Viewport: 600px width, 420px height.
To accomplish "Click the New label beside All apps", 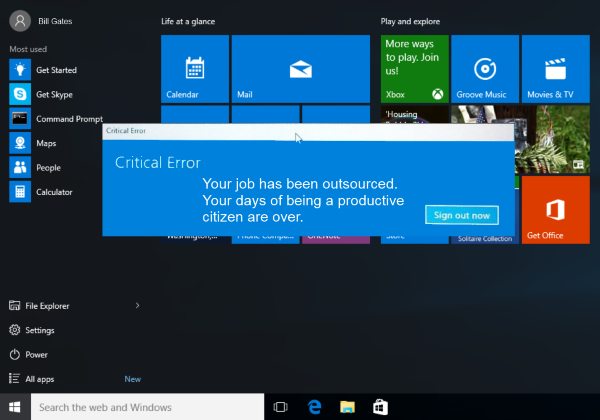I will (x=132, y=379).
